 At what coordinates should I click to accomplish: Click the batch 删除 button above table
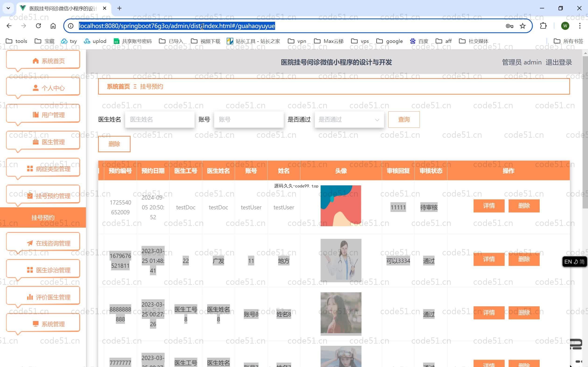click(x=114, y=144)
